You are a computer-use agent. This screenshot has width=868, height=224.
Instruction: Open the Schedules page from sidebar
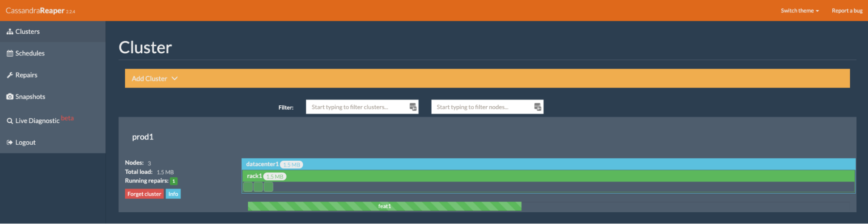30,53
